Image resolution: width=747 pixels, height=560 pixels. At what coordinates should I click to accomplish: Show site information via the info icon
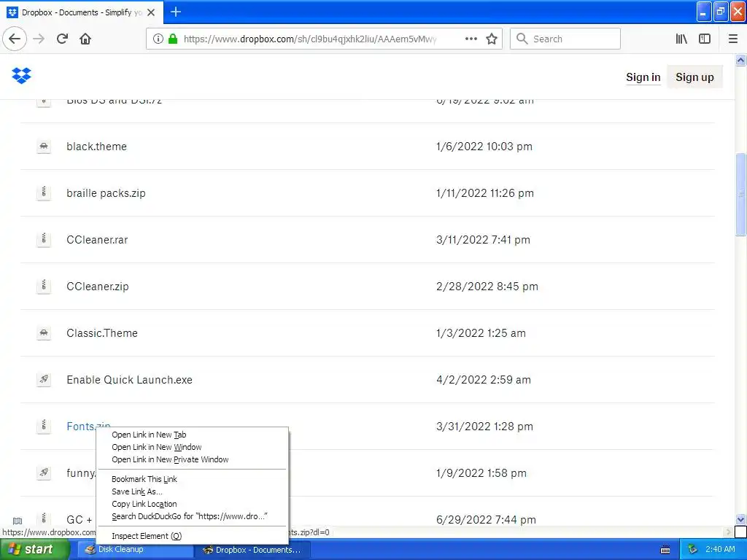coord(158,39)
